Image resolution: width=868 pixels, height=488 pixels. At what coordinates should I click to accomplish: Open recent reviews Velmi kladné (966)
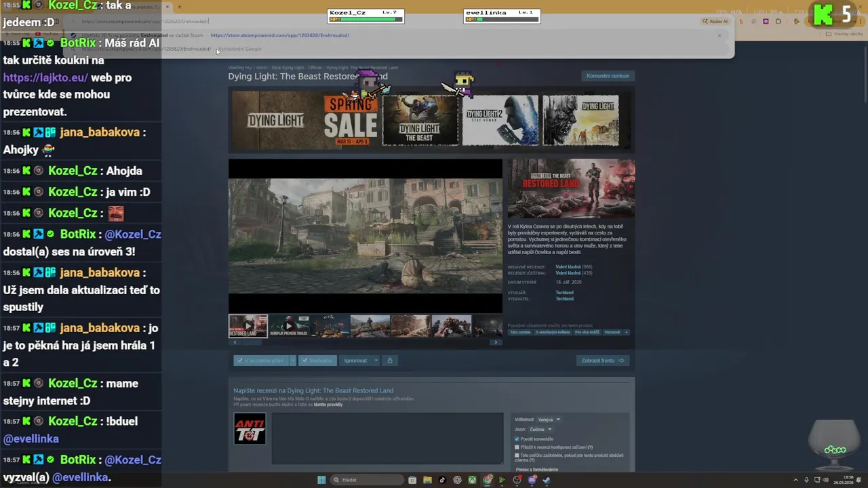[x=574, y=267]
